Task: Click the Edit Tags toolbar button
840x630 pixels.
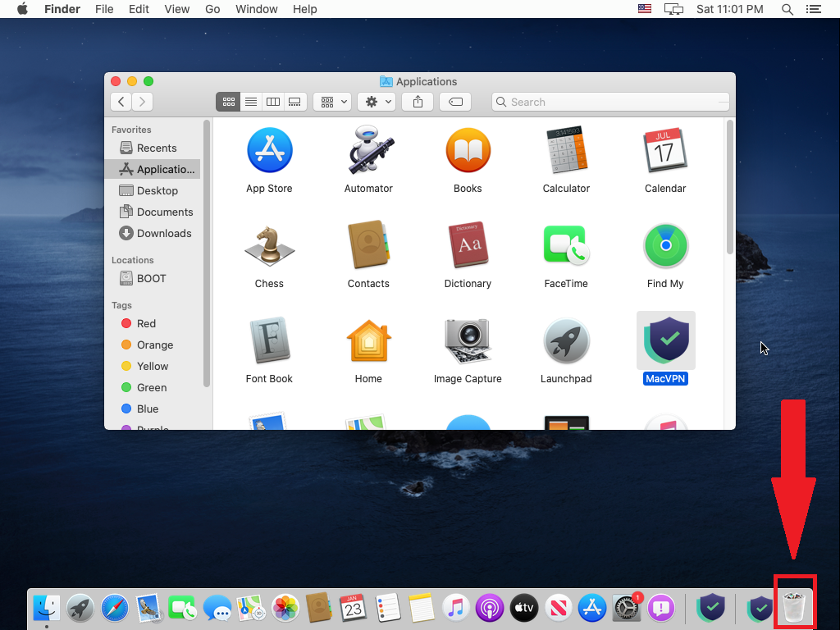Action: (455, 102)
